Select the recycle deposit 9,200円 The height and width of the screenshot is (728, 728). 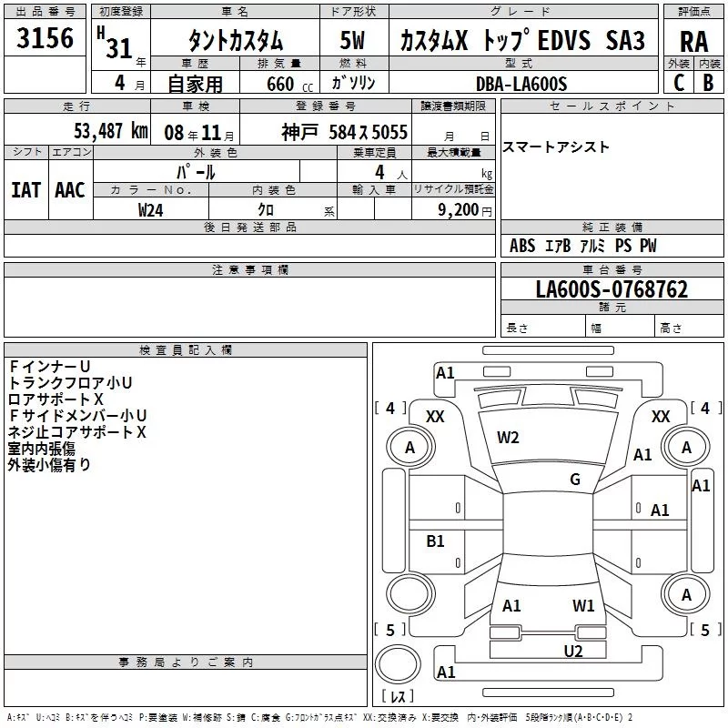pos(465,210)
